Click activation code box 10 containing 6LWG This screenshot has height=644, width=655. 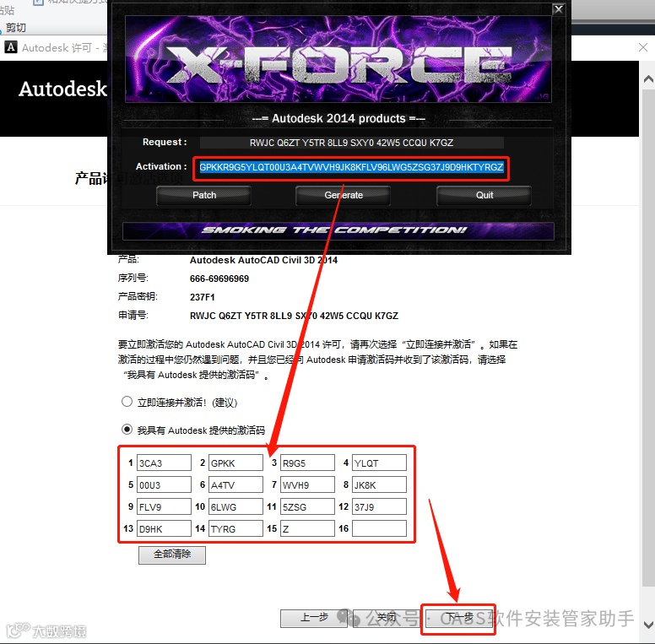point(235,506)
